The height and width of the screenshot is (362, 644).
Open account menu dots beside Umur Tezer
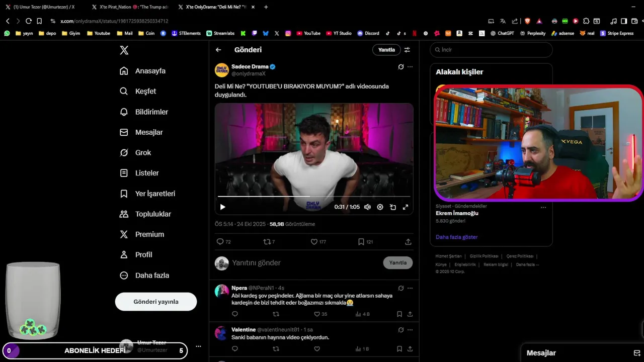click(198, 346)
